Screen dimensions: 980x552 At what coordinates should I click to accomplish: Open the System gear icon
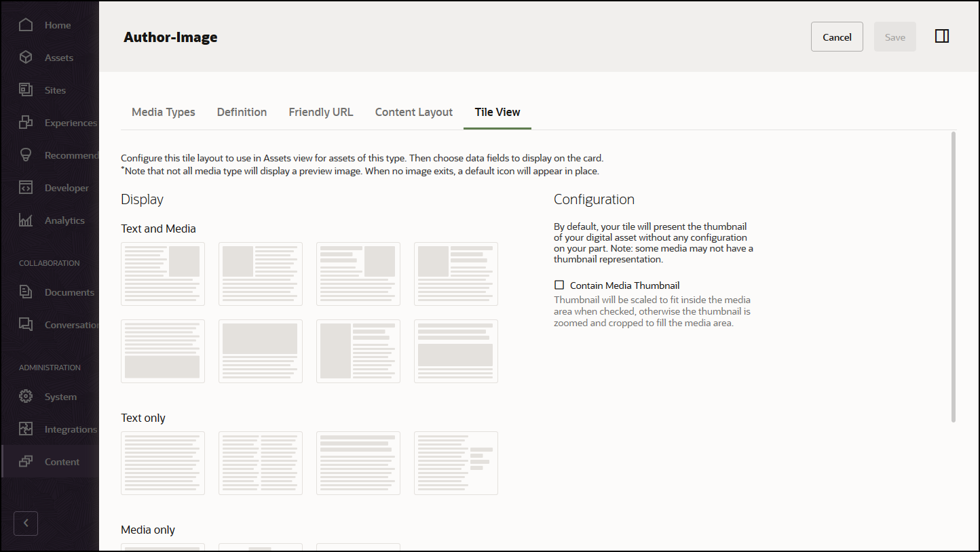26,397
